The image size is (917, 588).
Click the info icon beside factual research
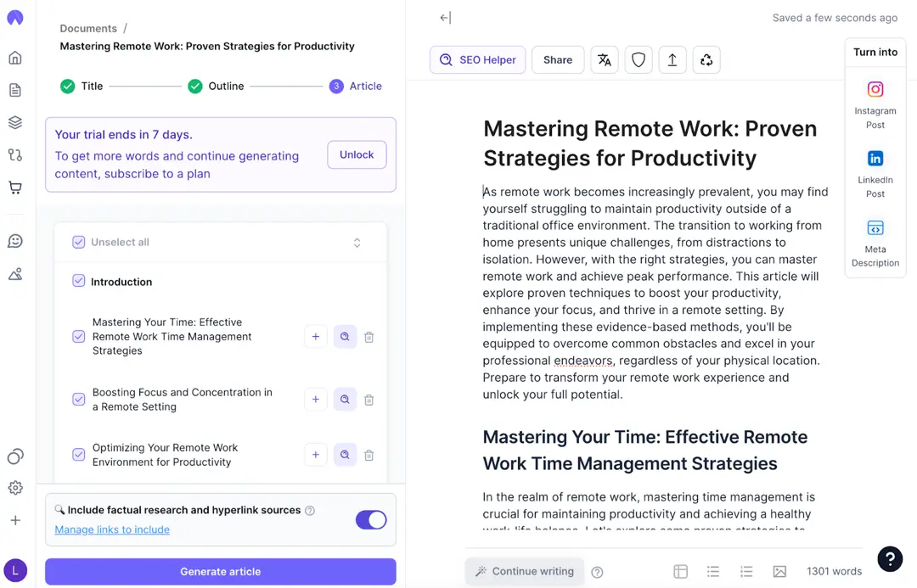click(x=310, y=510)
